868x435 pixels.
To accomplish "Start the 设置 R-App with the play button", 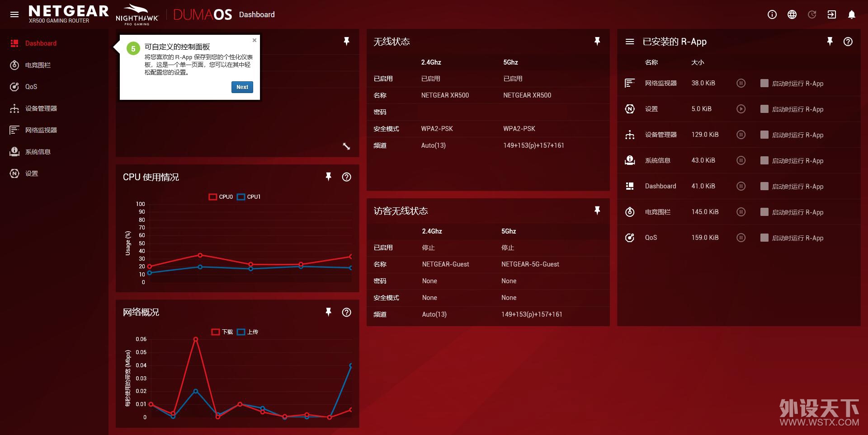I will (x=741, y=109).
